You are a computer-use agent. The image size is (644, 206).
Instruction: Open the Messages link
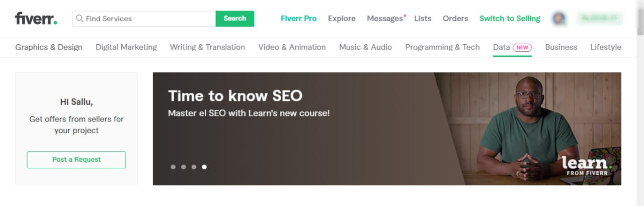pos(385,19)
